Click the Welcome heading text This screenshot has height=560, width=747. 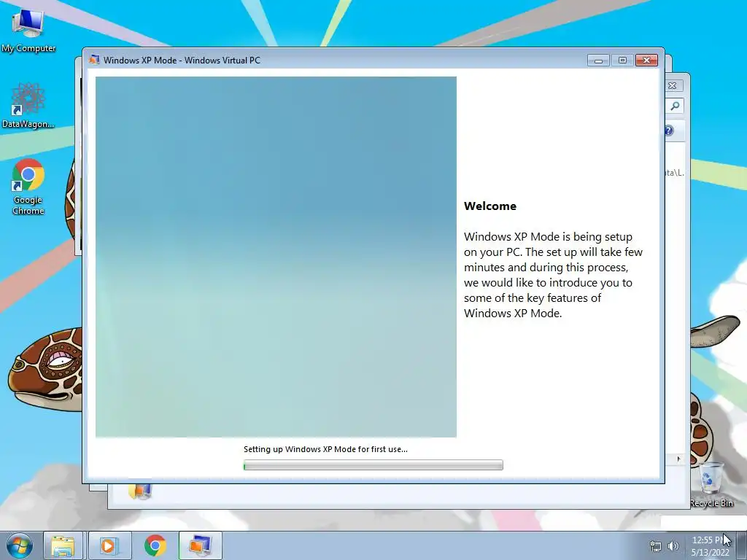tap(490, 206)
